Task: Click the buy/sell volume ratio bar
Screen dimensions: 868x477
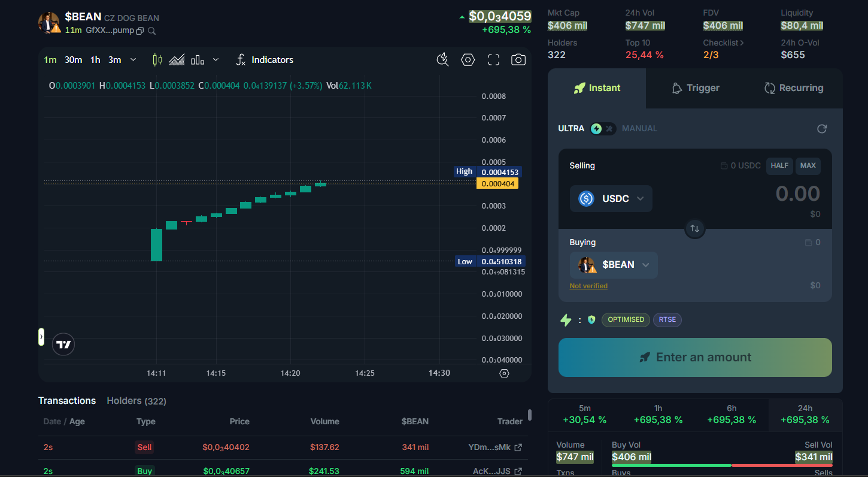Action: [722, 465]
